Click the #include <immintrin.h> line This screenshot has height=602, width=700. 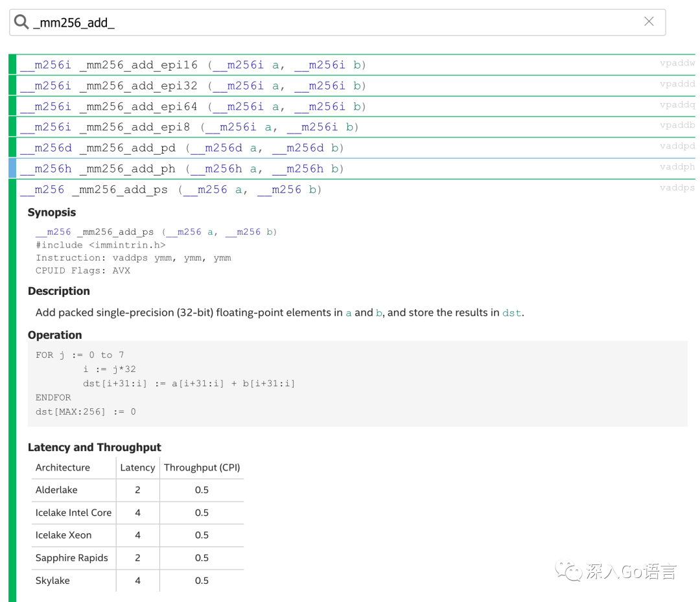100,245
